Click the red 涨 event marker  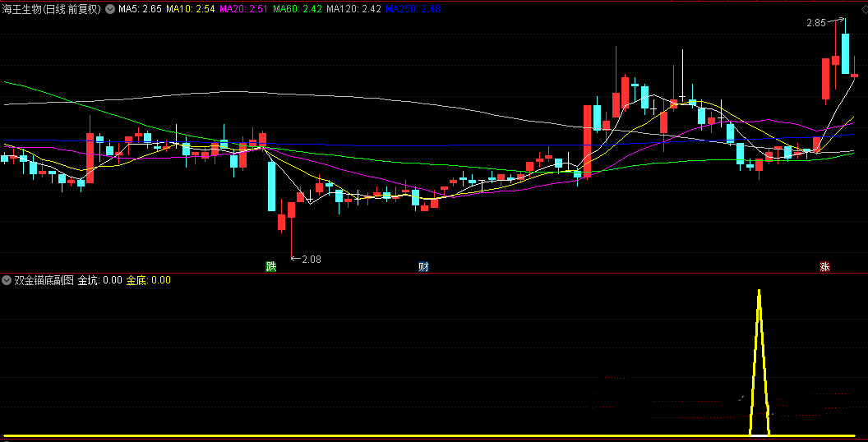pos(824,267)
